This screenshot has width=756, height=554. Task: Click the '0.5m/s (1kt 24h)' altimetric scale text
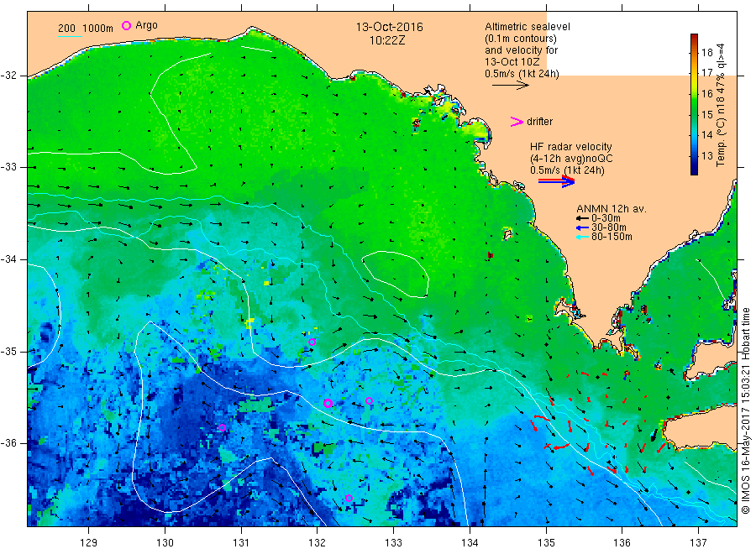point(522,74)
